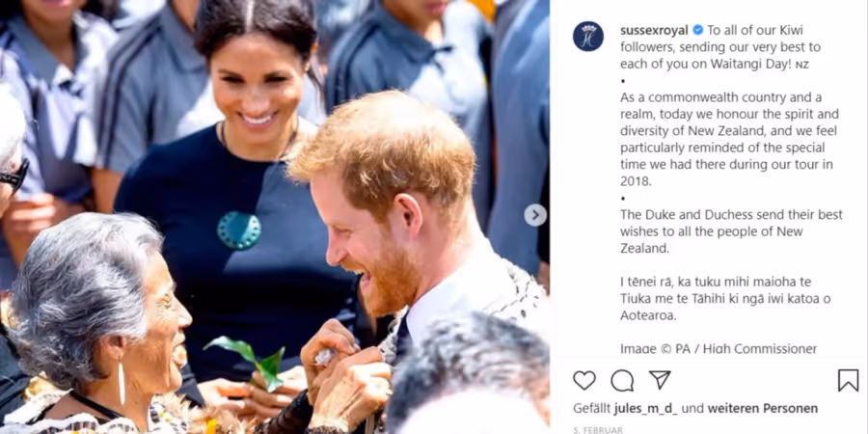Click the teal pendant in the photo
868x434 pixels.
coord(239,231)
